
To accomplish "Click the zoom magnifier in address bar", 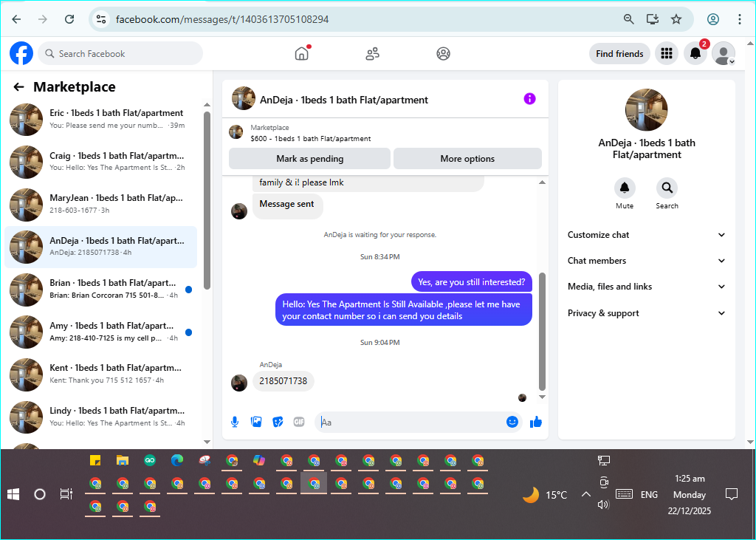I will pyautogui.click(x=628, y=19).
